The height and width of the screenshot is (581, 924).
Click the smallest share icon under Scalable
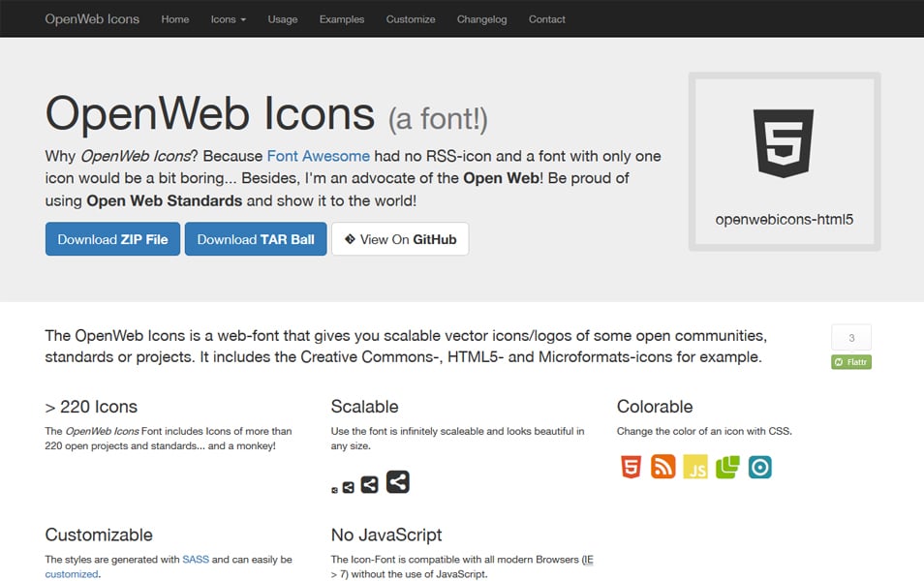click(335, 489)
